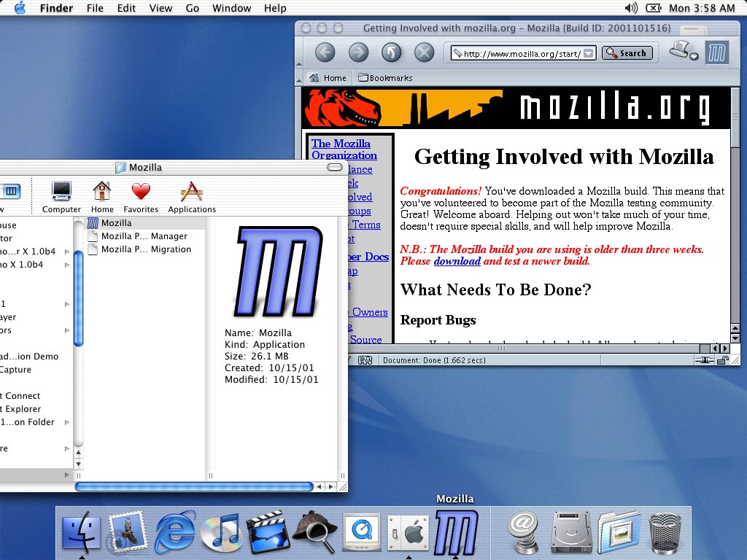Open iTunes from the Dock
Screen dimensions: 747x560
click(220, 533)
